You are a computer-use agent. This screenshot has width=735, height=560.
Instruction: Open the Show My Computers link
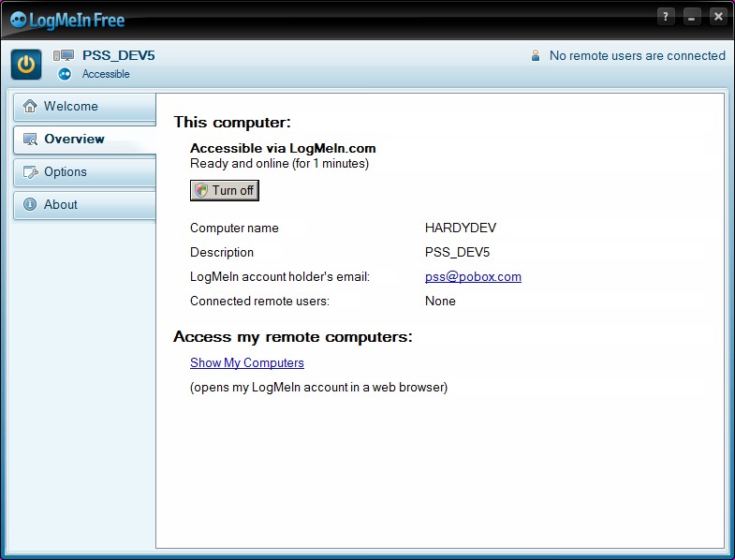[x=247, y=363]
